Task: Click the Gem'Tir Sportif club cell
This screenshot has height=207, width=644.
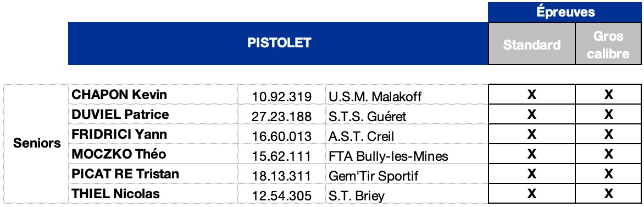Action: (407, 173)
